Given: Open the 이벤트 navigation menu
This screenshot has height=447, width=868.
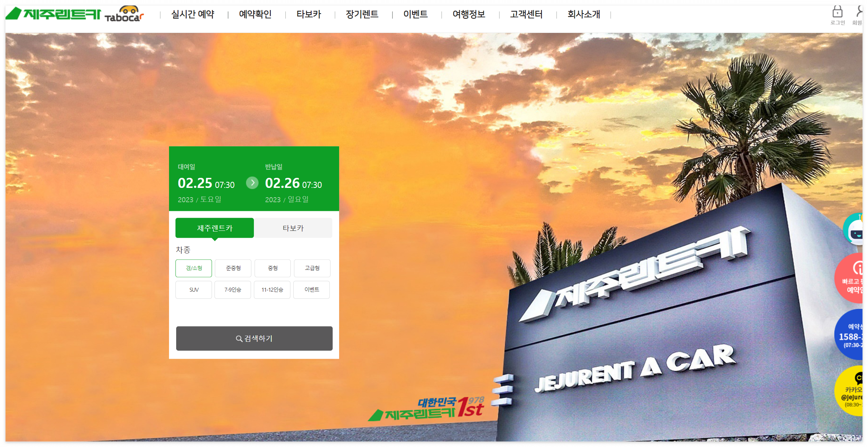Looking at the screenshot, I should tap(415, 14).
